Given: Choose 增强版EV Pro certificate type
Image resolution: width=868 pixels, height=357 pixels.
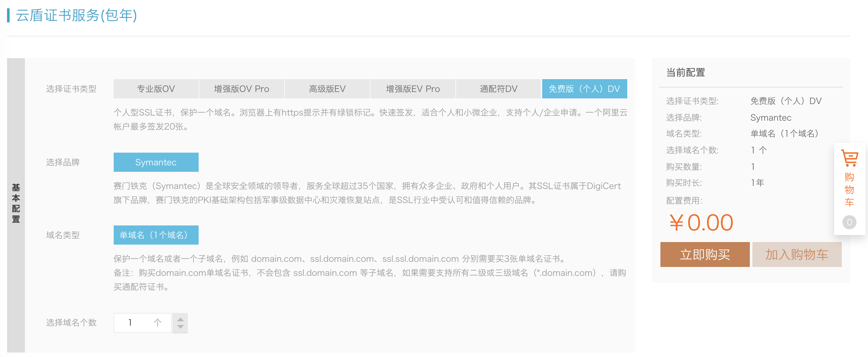Looking at the screenshot, I should click(413, 89).
